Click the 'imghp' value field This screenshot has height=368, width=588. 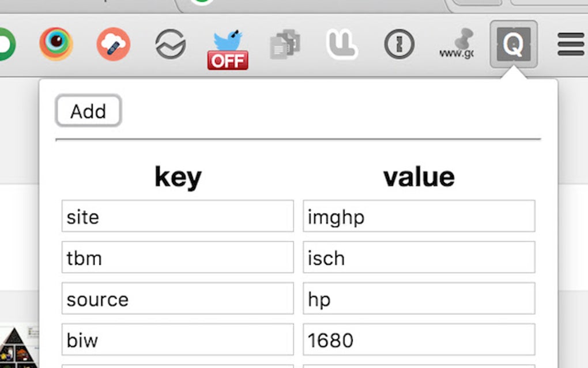coord(419,216)
